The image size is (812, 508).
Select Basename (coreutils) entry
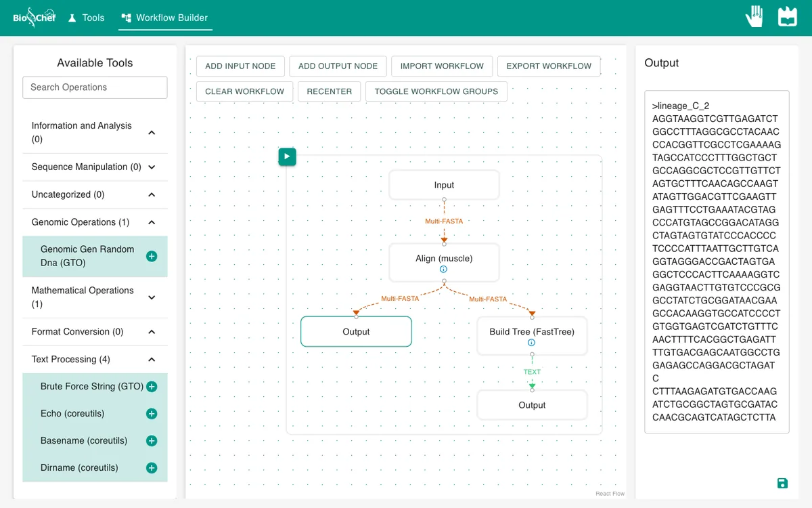point(95,441)
